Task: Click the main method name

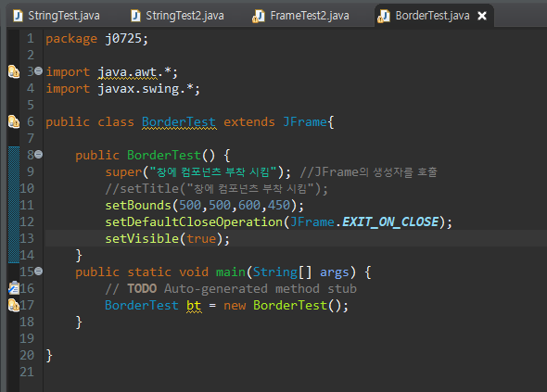Action: pos(231,272)
